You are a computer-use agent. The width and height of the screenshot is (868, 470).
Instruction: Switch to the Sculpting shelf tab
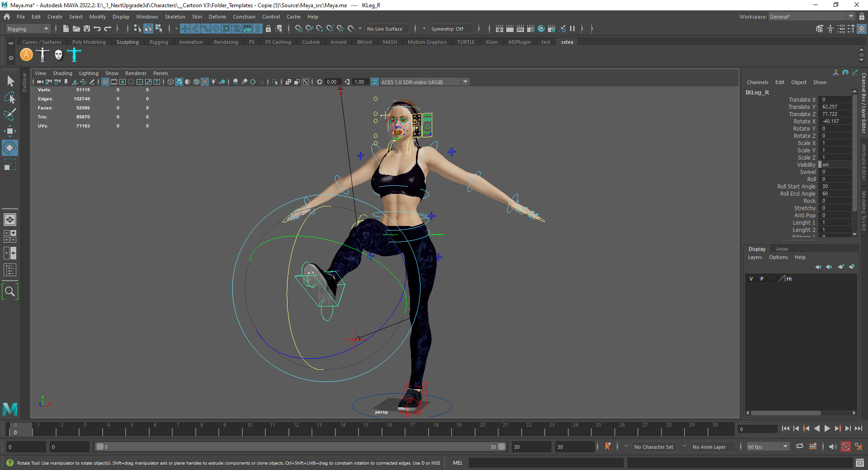pyautogui.click(x=127, y=42)
